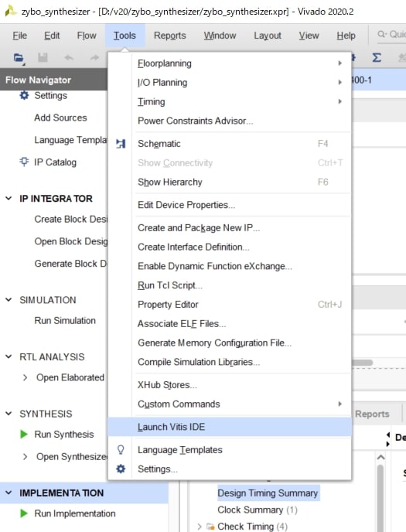
Task: Expand the Check Timing tree node
Action: pos(200,527)
